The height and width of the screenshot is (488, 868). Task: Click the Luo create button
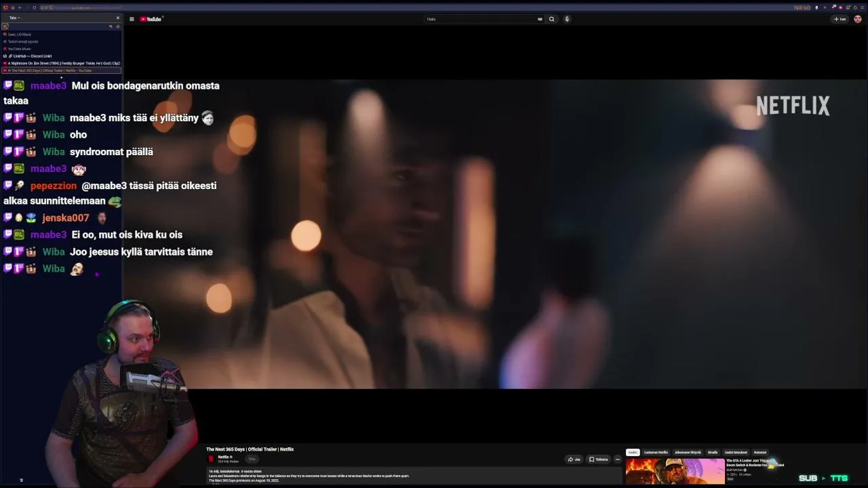click(x=840, y=19)
